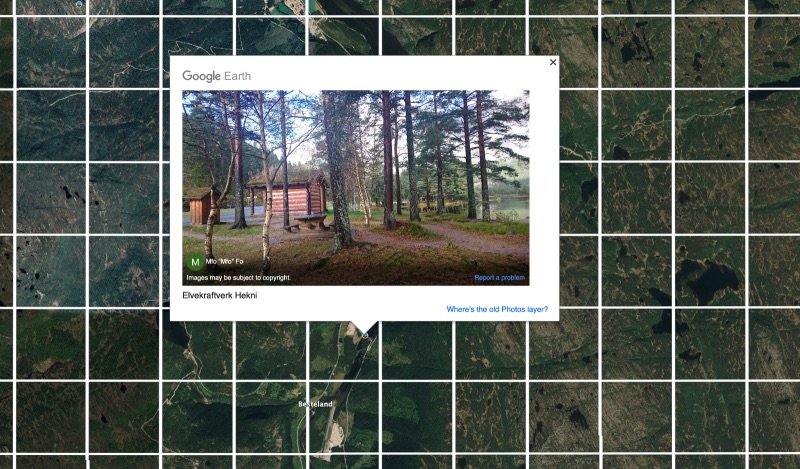Click the lake visible in the photo
Screen dimensions: 800x469
(510, 208)
